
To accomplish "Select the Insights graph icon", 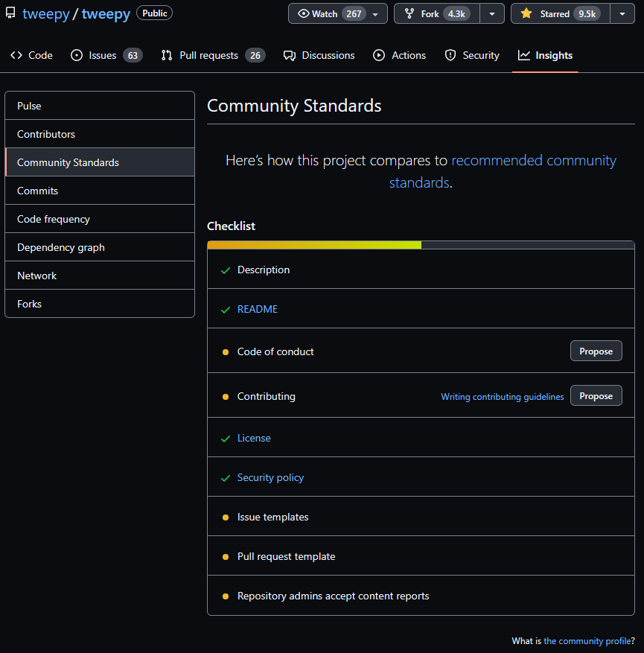I will click(x=523, y=54).
